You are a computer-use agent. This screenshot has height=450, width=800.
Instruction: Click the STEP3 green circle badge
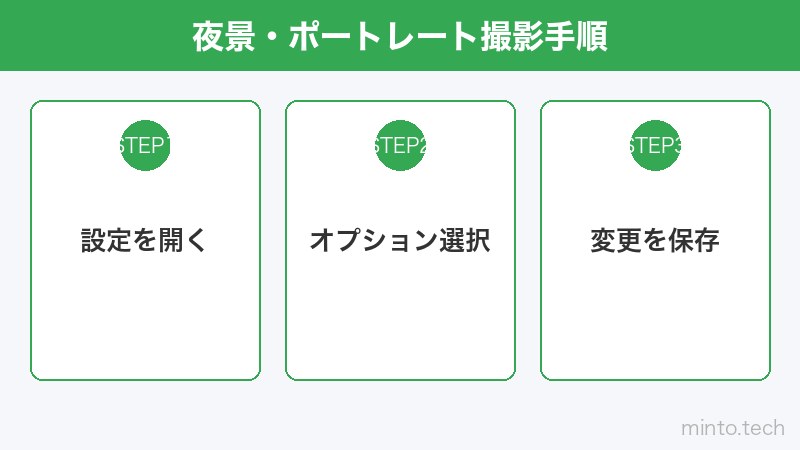[x=655, y=146]
